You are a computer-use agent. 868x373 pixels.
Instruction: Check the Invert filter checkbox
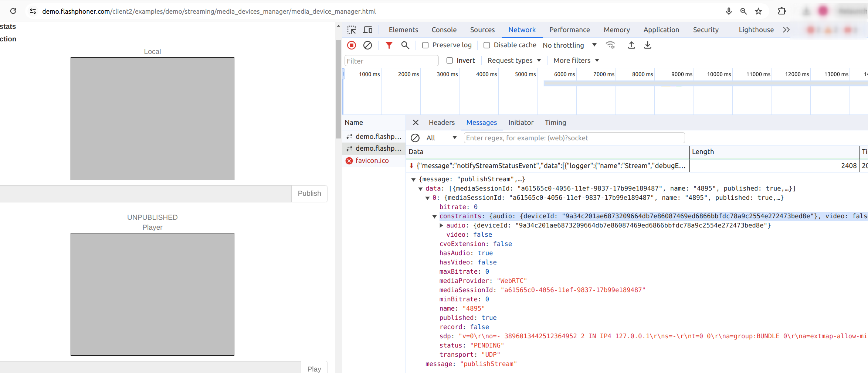(x=450, y=61)
